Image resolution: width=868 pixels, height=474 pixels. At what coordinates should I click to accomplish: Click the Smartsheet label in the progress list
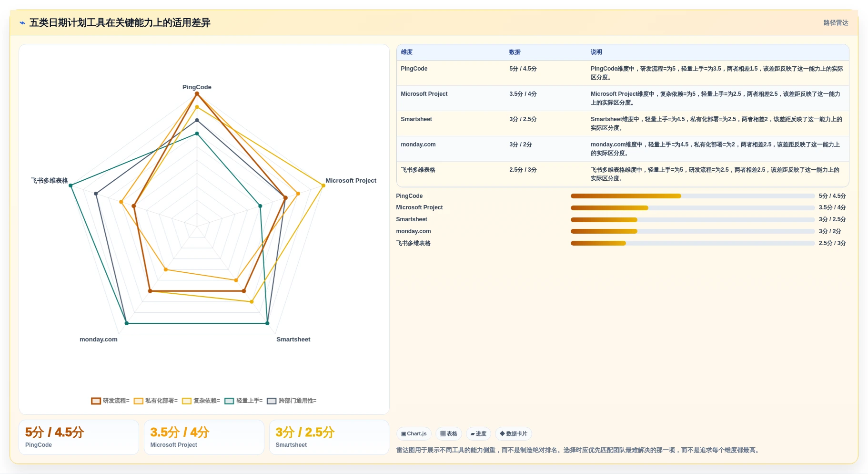[412, 219]
